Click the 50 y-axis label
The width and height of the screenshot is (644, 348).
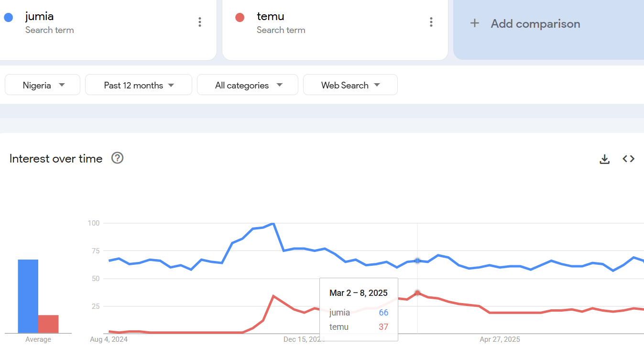(x=95, y=278)
